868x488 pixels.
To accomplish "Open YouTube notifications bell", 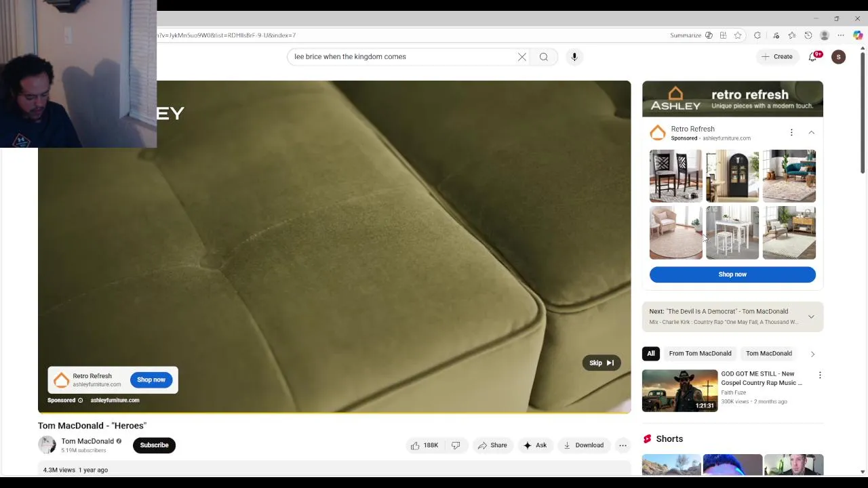I will (813, 57).
